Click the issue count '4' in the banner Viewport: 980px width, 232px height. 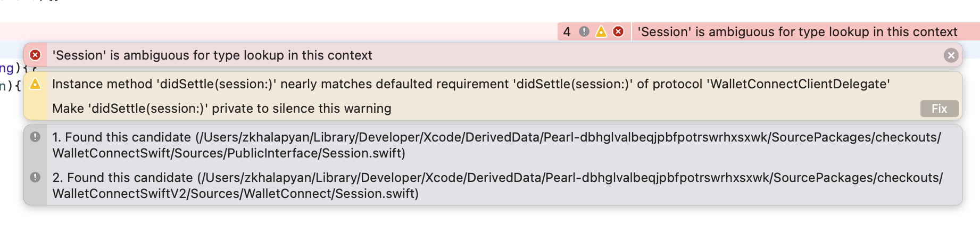click(567, 32)
